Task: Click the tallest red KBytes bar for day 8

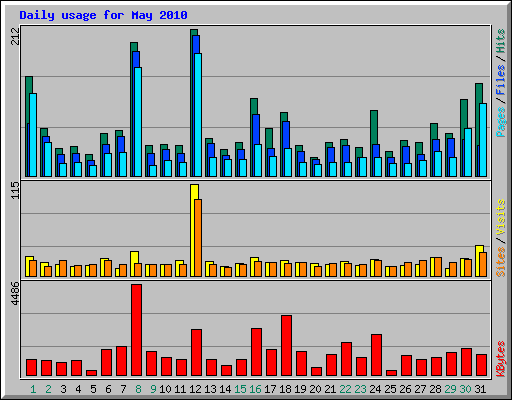Action: [x=136, y=330]
